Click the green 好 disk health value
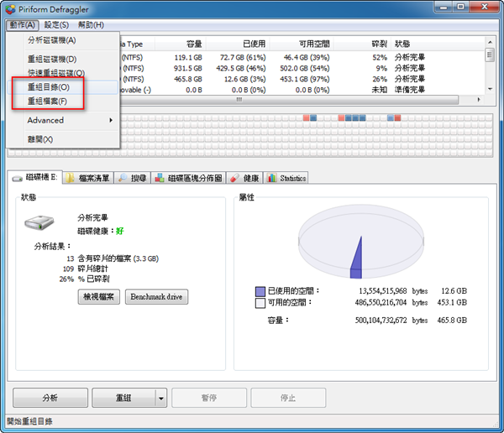Screen dimensions: 504x433 coord(120,231)
